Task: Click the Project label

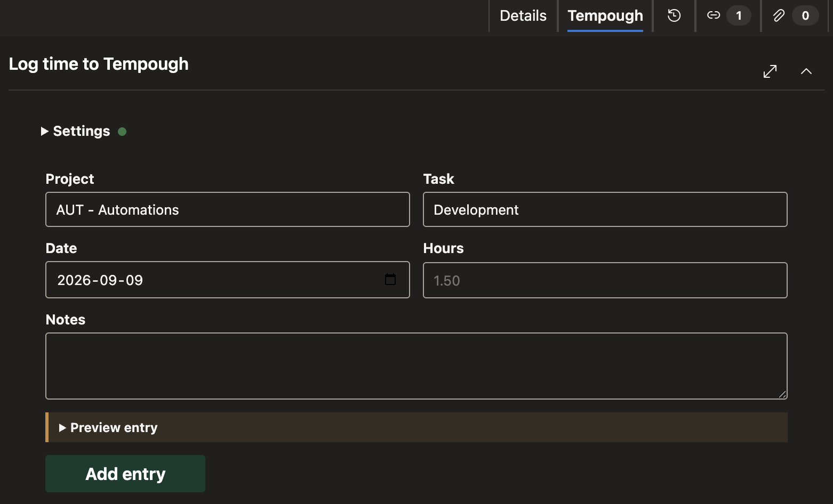Action: click(x=70, y=179)
